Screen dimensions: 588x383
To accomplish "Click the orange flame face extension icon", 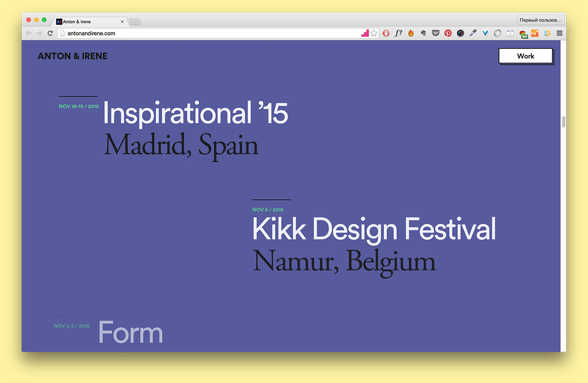I will pos(411,33).
